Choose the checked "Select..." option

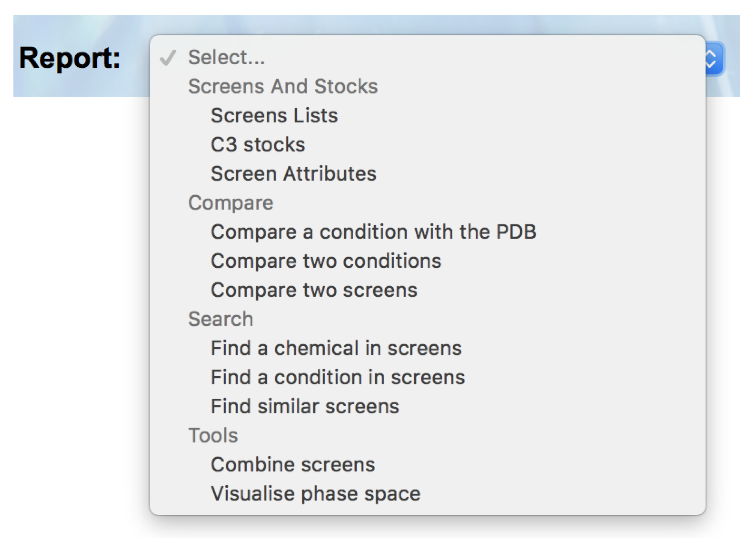[226, 58]
